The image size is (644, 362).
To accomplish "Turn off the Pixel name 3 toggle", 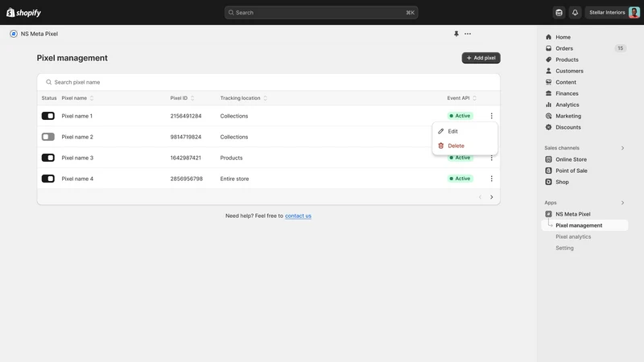I will pos(48,158).
